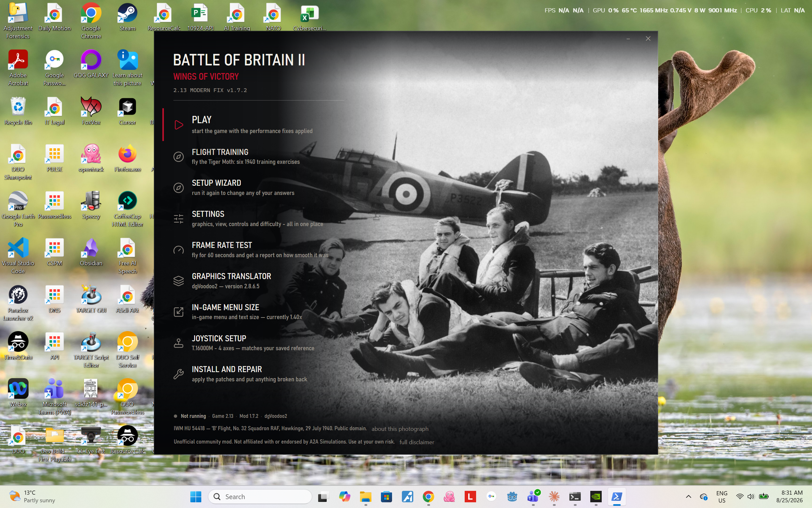Screen dimensions: 812x508
Task: Select the TARGET GUI desktop shortcut
Action: (x=91, y=300)
